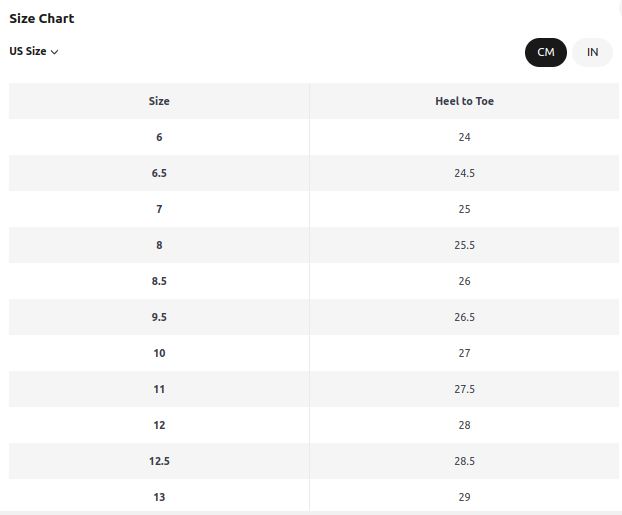Viewport: 622px width, 515px height.
Task: Click the Heel to Toe column header
Action: tap(464, 101)
